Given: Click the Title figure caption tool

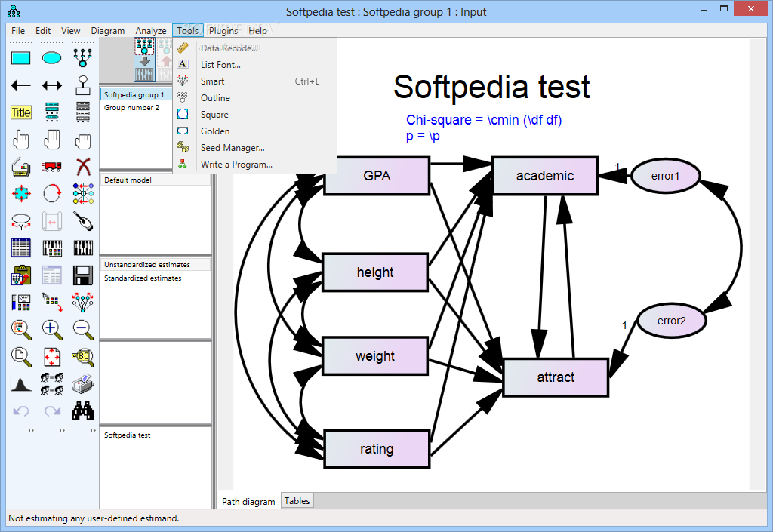Looking at the screenshot, I should [20, 112].
